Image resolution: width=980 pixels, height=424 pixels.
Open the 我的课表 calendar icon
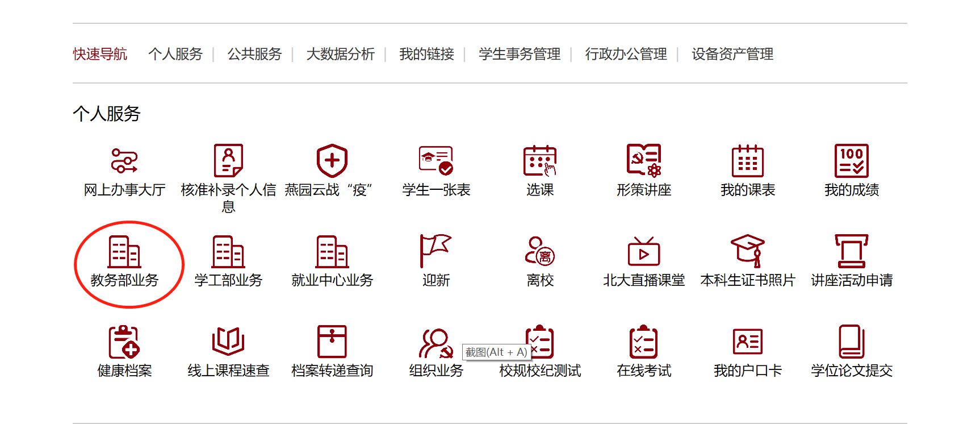(x=747, y=161)
